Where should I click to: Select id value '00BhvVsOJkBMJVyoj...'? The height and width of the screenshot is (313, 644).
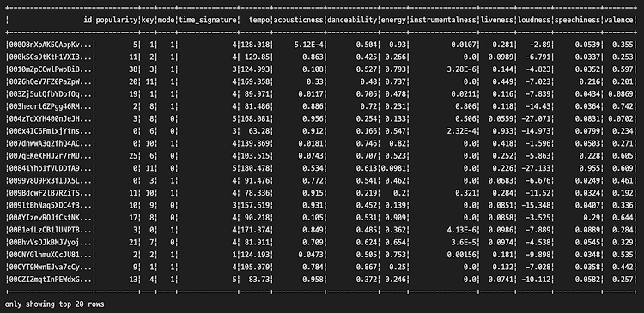pyautogui.click(x=51, y=243)
